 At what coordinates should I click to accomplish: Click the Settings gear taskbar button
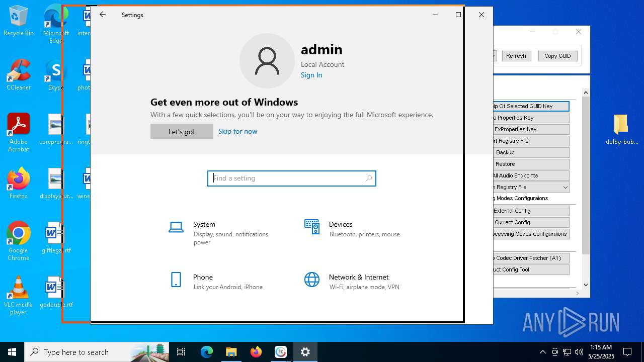coord(305,352)
